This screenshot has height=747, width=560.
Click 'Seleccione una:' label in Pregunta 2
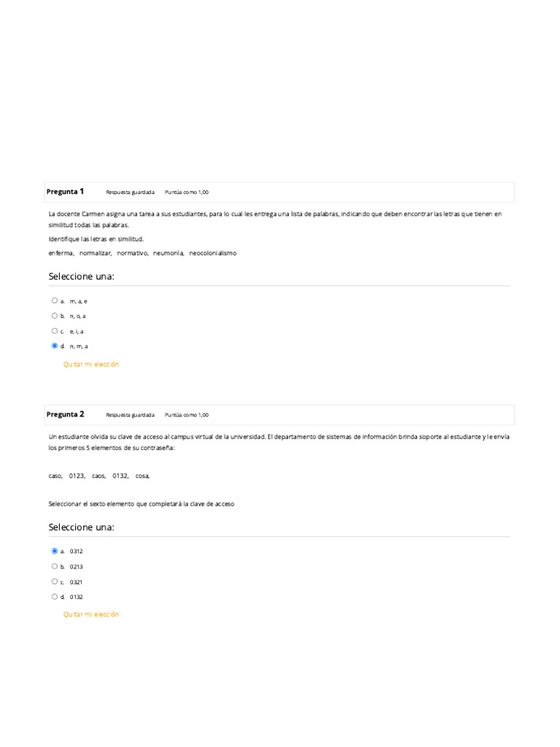82,527
